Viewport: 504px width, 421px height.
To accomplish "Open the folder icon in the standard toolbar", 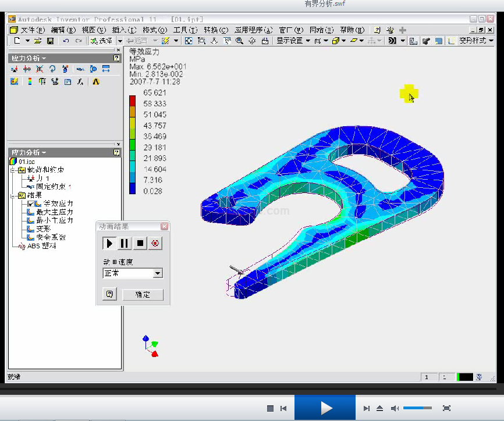I will coord(38,41).
